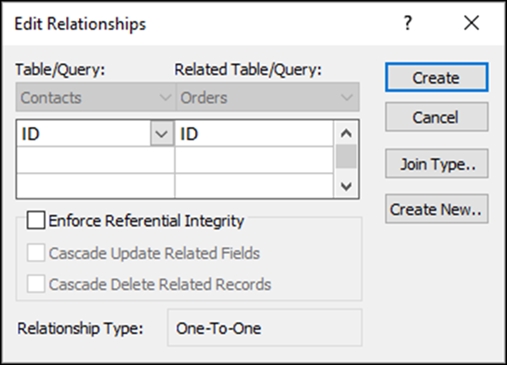Click the Create button
The image size is (507, 365).
[x=437, y=77]
